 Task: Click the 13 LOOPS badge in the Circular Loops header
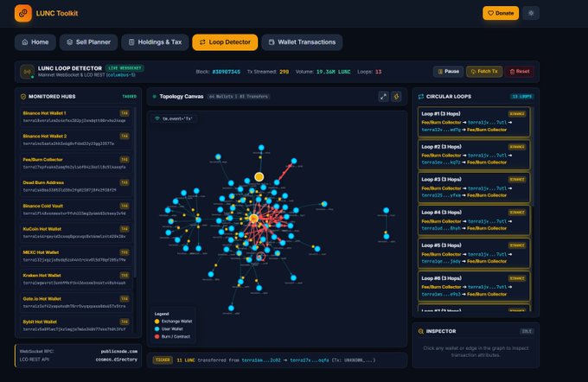pos(522,96)
